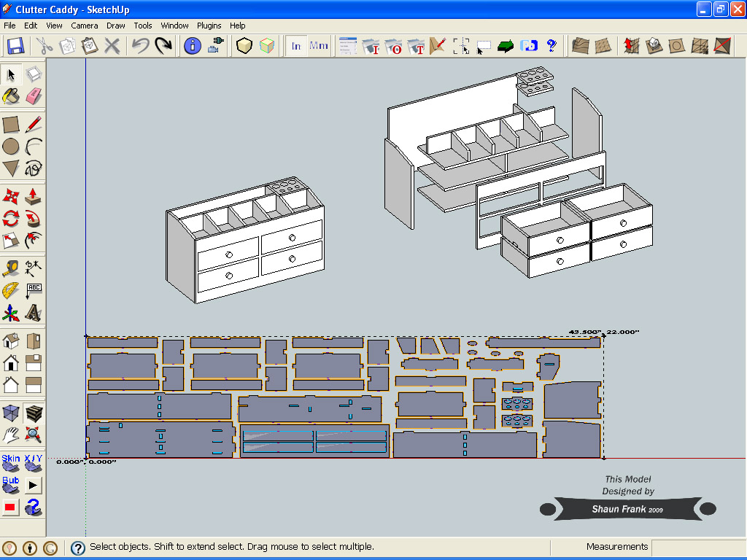This screenshot has width=747, height=560.
Task: Select the Tape Measure tool
Action: tap(11, 268)
